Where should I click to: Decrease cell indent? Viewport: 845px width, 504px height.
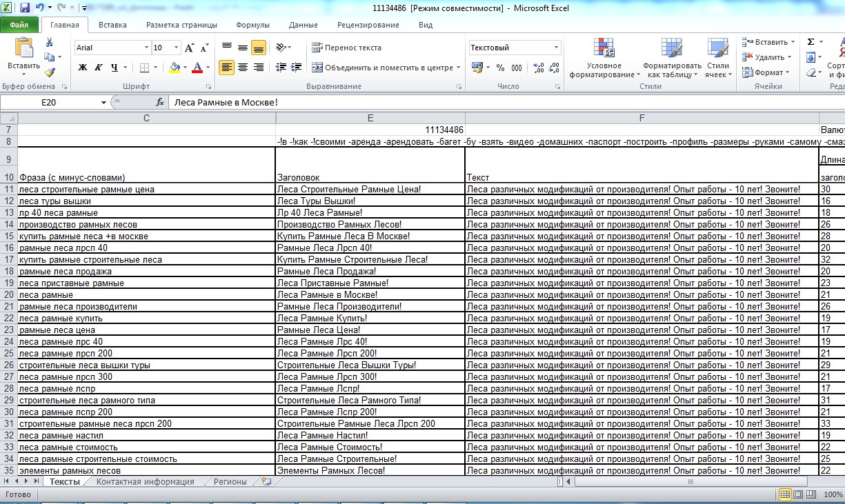pyautogui.click(x=281, y=68)
